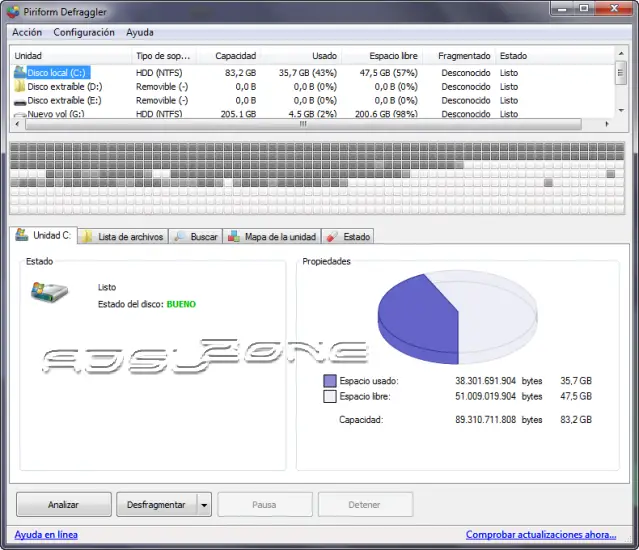Screen dimensions: 639x550
Task: Click the magnifier icon on Buscar tab
Action: (x=180, y=236)
